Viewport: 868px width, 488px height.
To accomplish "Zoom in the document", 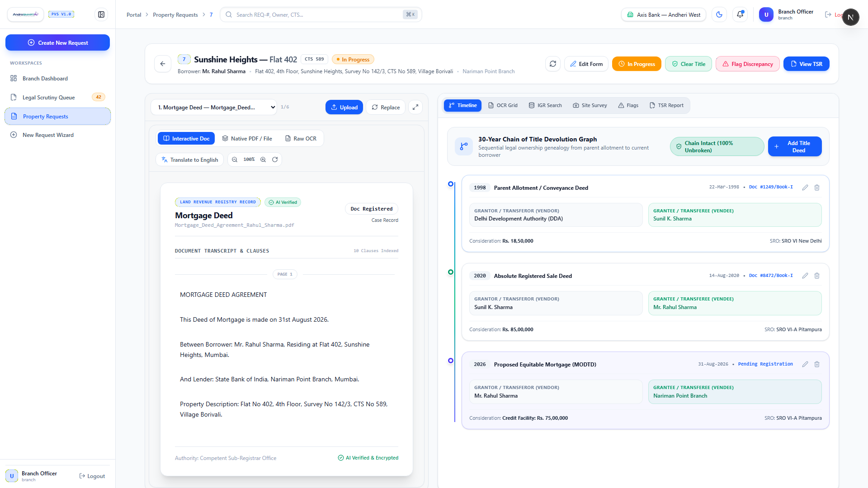I will click(x=263, y=160).
